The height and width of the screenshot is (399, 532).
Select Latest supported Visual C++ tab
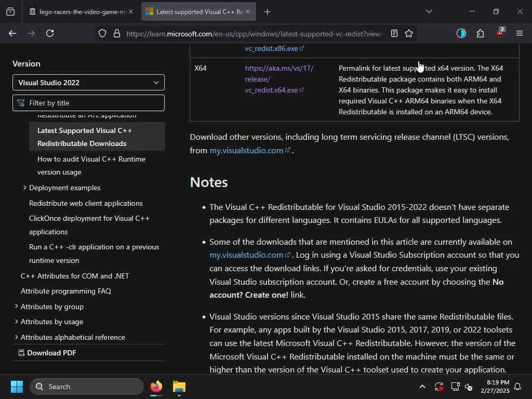(198, 12)
